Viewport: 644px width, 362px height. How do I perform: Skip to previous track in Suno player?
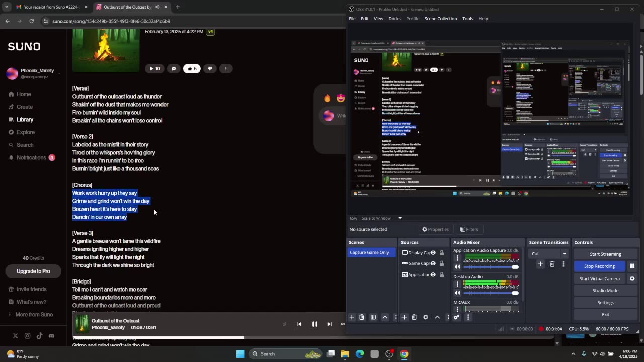(x=299, y=324)
